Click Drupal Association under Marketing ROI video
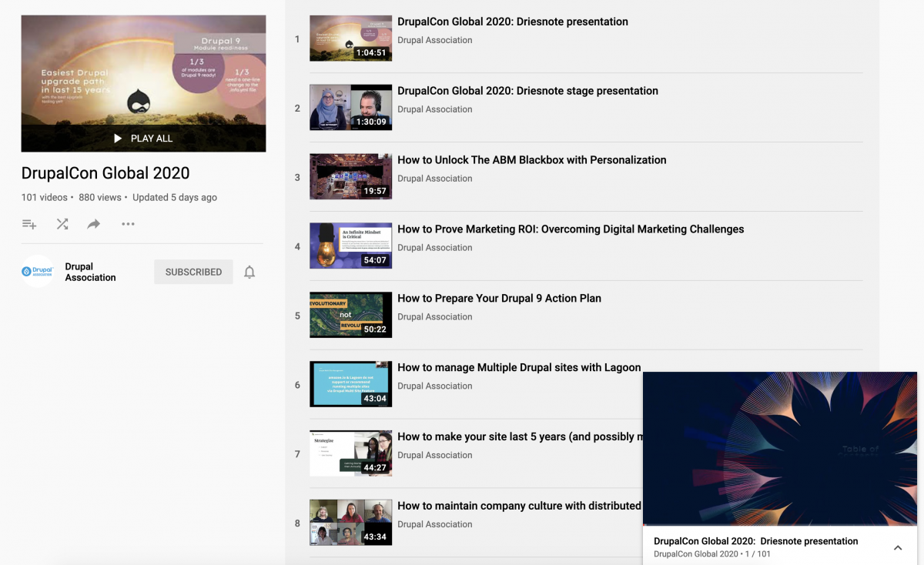Screen dimensions: 924x565 [435, 248]
